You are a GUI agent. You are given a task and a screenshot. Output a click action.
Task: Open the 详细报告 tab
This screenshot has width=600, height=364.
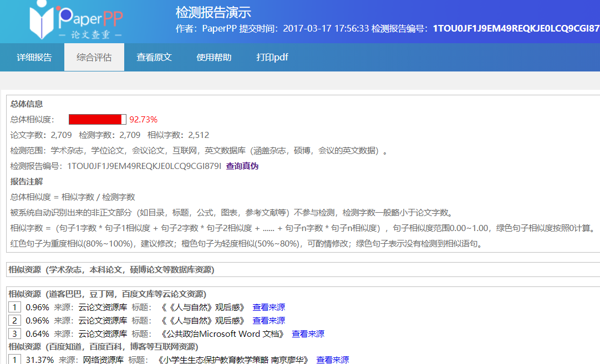pos(34,58)
